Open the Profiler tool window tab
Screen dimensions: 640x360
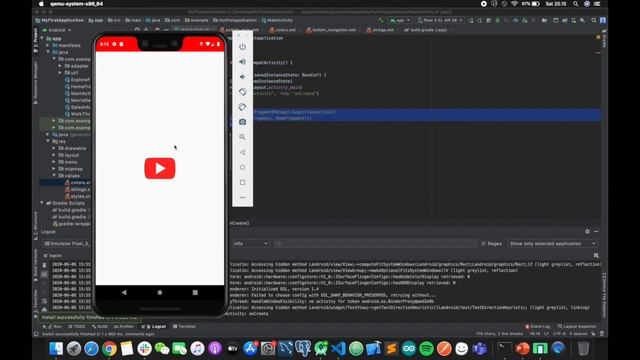(124, 327)
